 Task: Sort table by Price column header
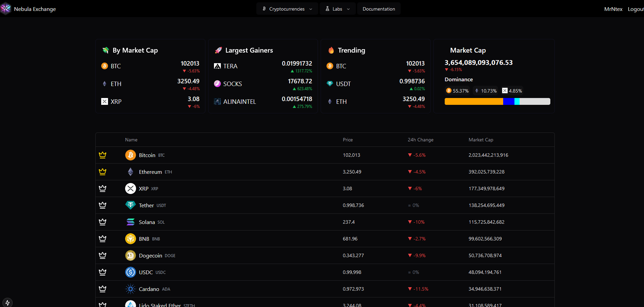pos(348,140)
